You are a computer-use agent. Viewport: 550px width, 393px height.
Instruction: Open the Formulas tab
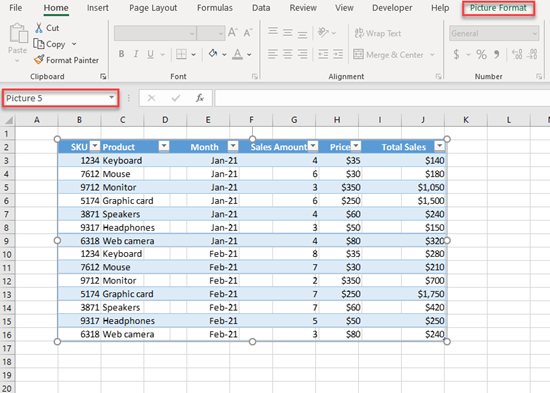tap(215, 8)
